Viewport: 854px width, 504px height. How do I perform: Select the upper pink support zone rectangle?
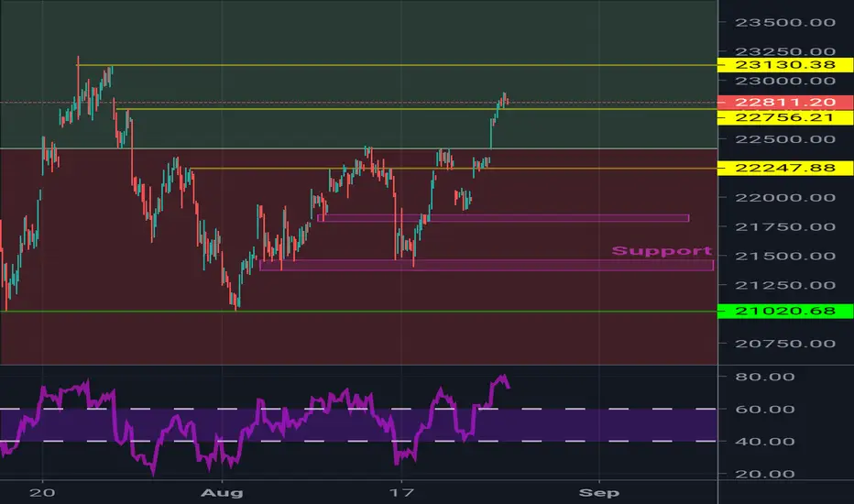(x=503, y=218)
